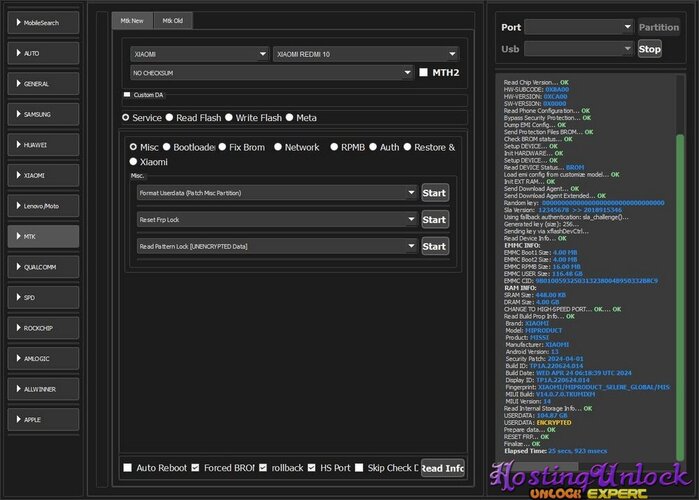Image resolution: width=699 pixels, height=500 pixels.
Task: Expand the HUAWEI sidebar section
Action: [43, 145]
